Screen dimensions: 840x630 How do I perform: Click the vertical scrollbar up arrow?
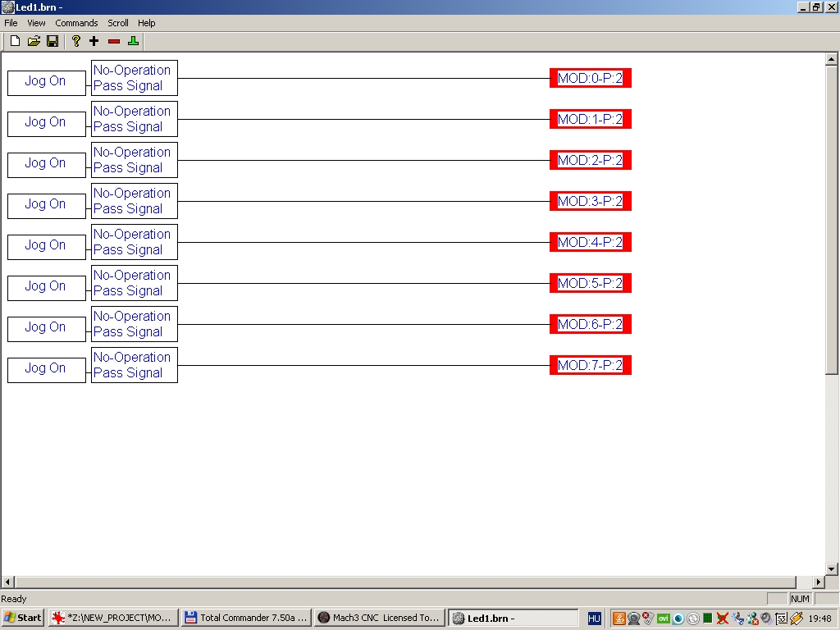[x=832, y=59]
